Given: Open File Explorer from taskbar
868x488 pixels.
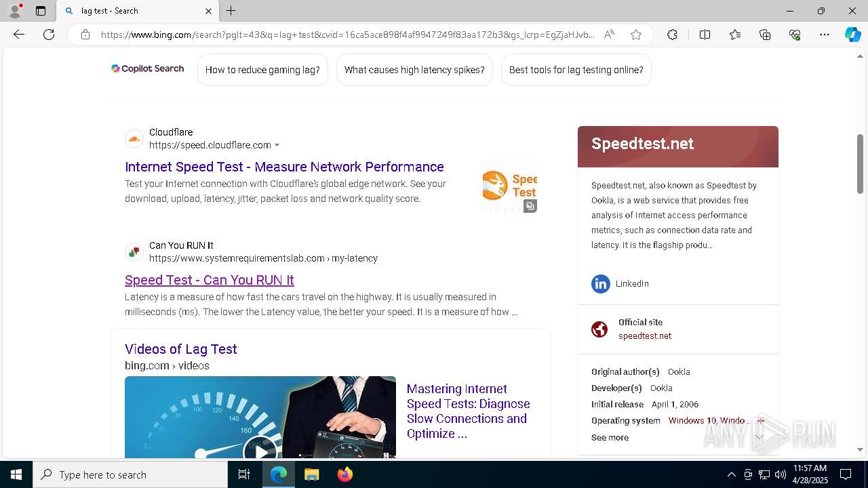Looking at the screenshot, I should coord(311,474).
